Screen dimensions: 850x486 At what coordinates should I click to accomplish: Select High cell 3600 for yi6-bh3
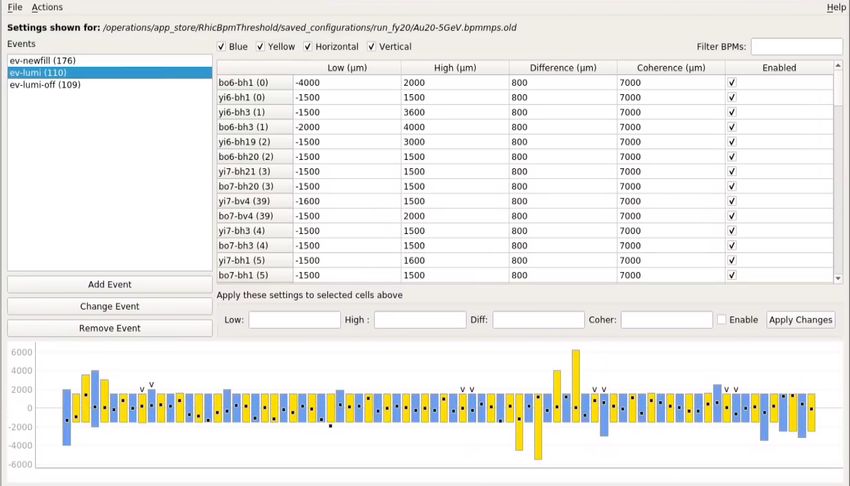[x=455, y=112]
